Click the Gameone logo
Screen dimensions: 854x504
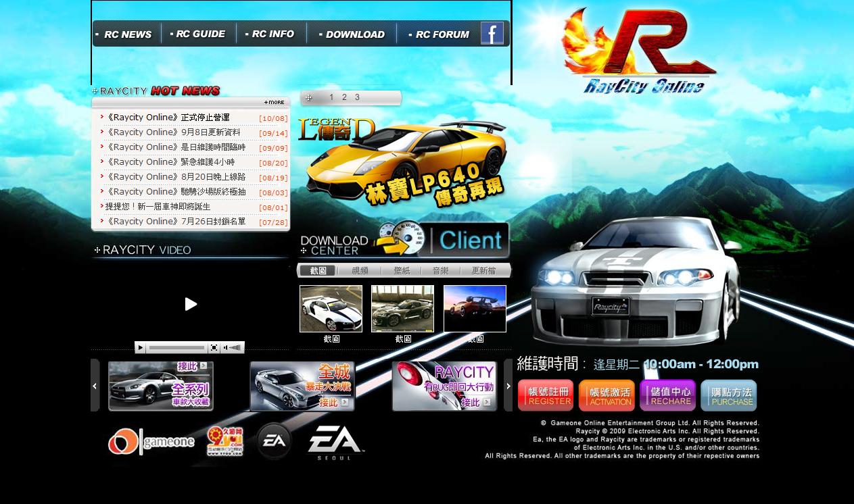pos(151,442)
